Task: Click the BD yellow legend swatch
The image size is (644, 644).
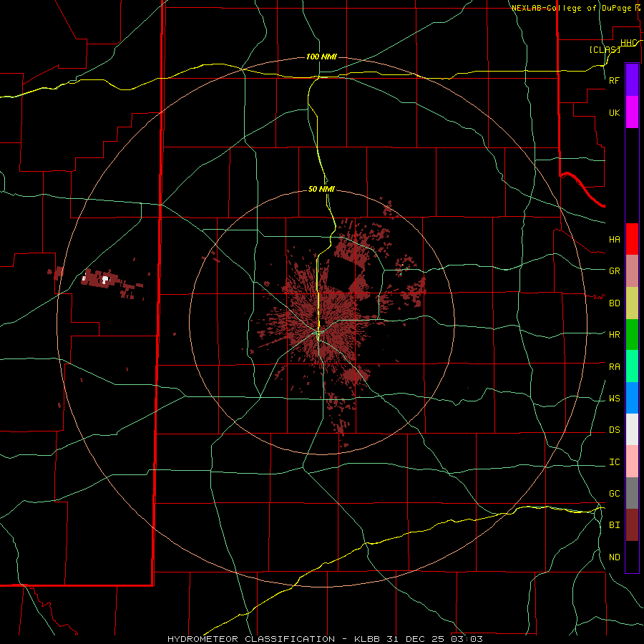Action: coord(632,303)
